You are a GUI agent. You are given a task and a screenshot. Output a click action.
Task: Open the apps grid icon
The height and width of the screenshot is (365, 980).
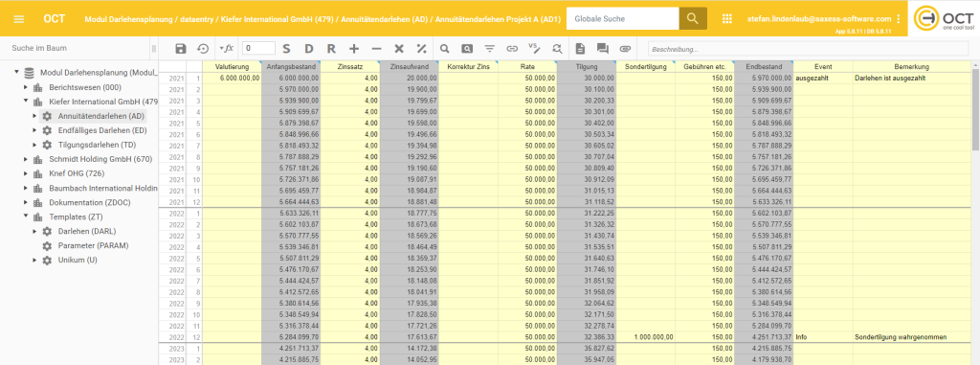(x=727, y=19)
